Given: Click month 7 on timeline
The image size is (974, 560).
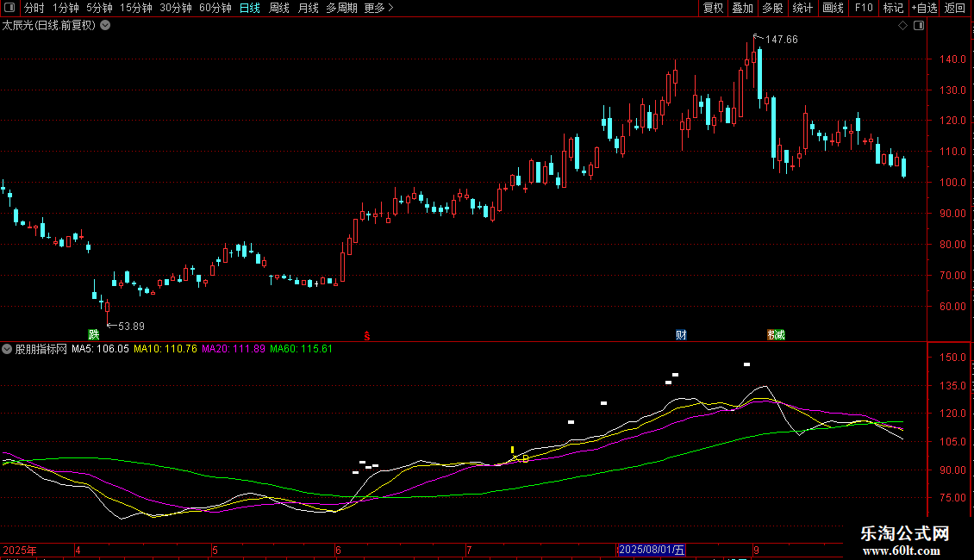Looking at the screenshot, I should 469,550.
